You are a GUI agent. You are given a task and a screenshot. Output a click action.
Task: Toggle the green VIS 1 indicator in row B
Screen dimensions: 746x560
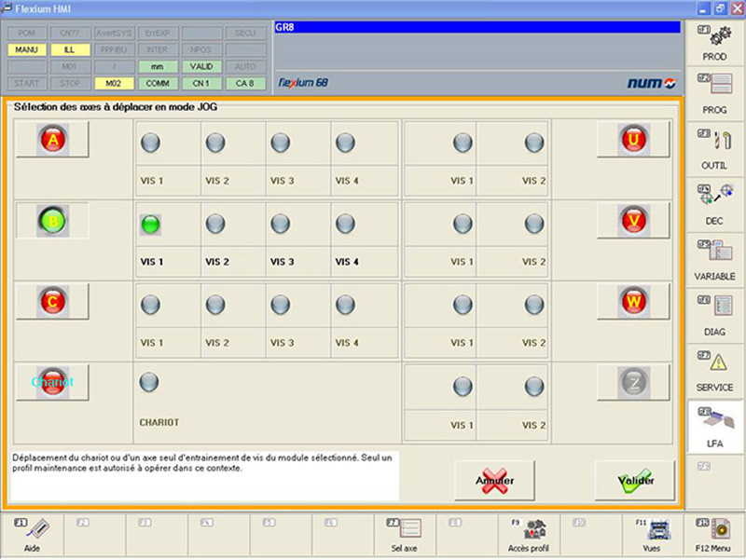point(150,224)
